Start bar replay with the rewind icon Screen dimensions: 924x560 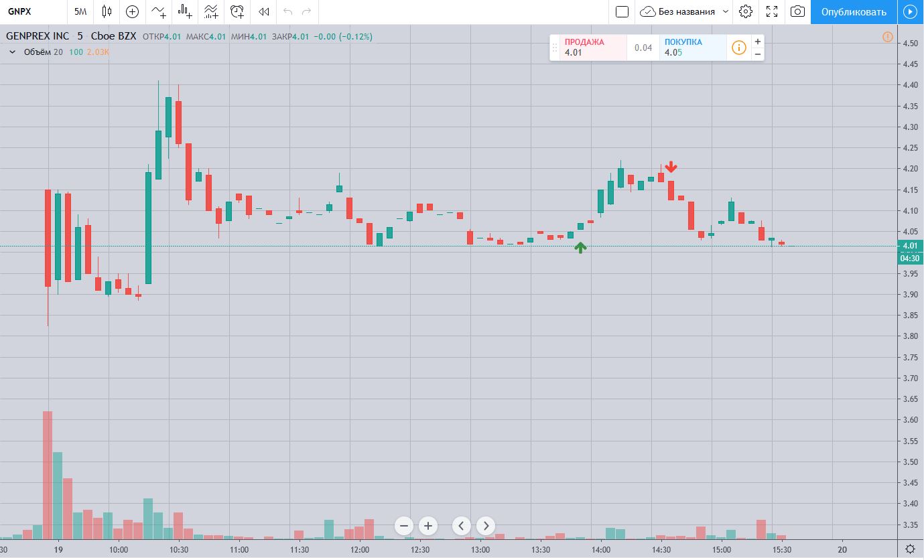click(264, 11)
